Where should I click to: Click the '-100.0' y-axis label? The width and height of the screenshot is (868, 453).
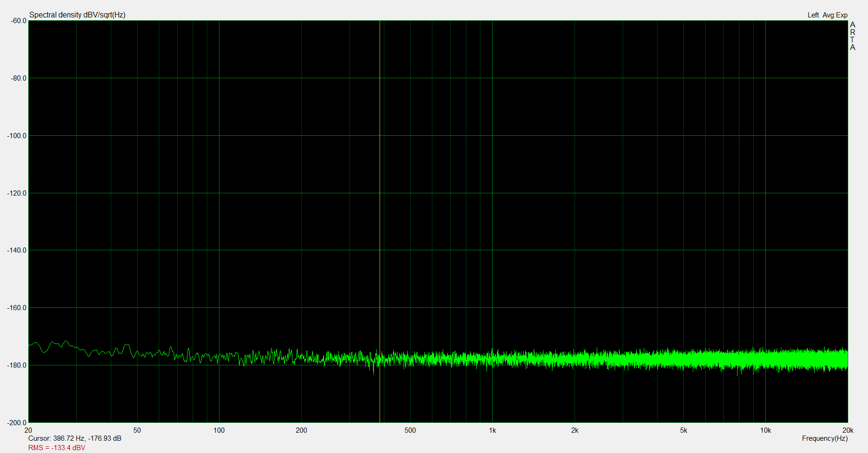pos(17,136)
